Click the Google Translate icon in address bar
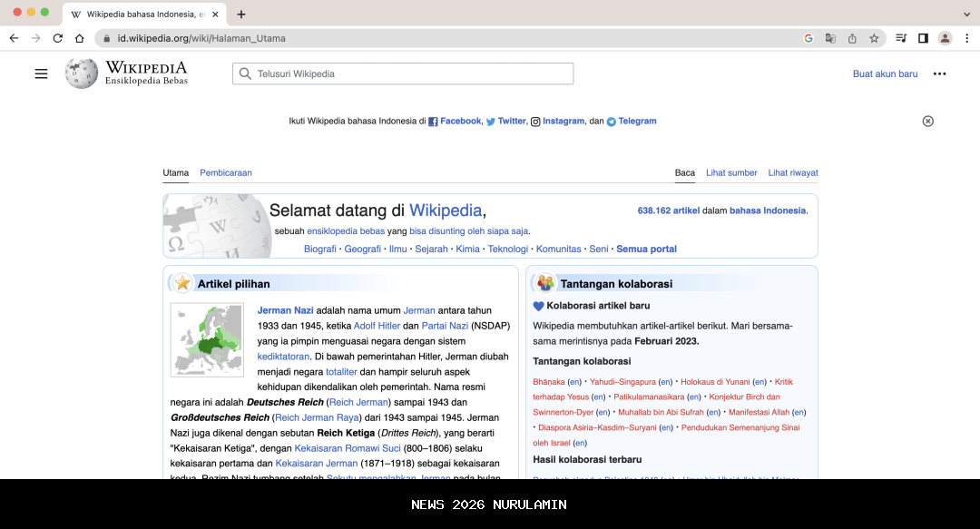Viewport: 980px width, 529px height. [x=830, y=38]
